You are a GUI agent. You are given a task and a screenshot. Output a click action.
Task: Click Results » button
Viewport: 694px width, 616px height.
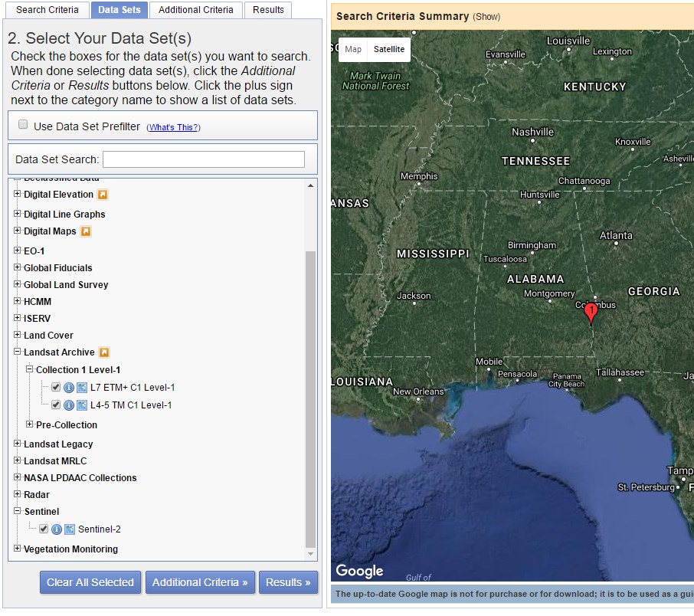[288, 582]
